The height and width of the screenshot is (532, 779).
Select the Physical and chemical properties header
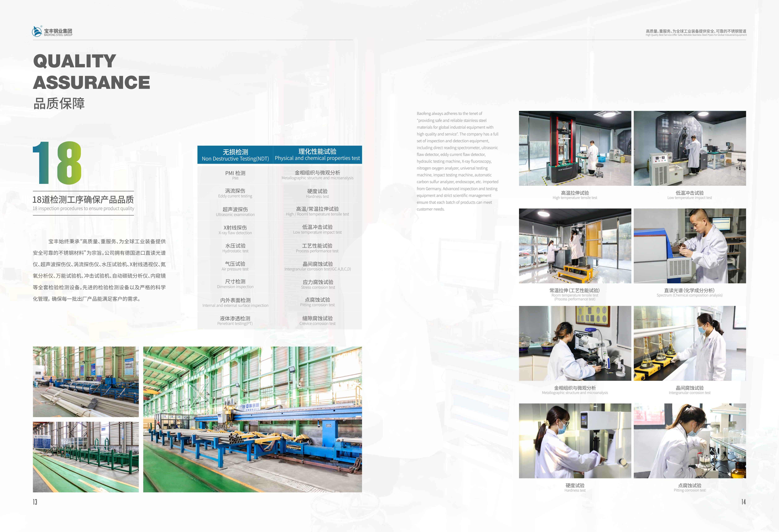pyautogui.click(x=317, y=155)
